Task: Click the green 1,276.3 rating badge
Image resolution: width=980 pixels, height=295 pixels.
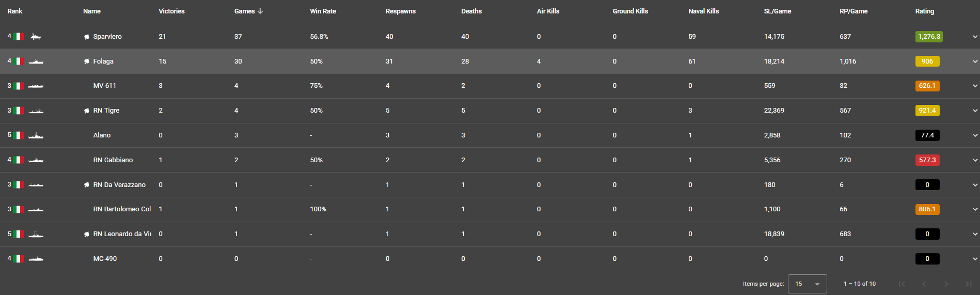Action: (x=928, y=37)
